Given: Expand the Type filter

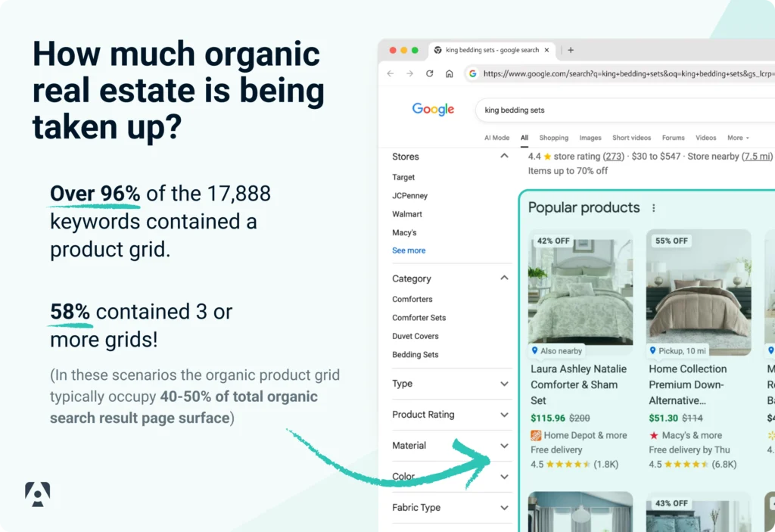Looking at the screenshot, I should tap(504, 384).
